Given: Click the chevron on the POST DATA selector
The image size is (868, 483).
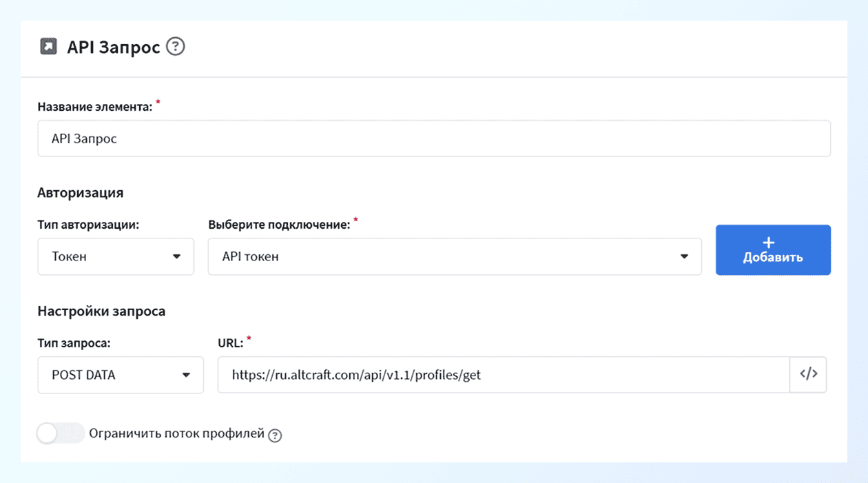Looking at the screenshot, I should [x=187, y=375].
